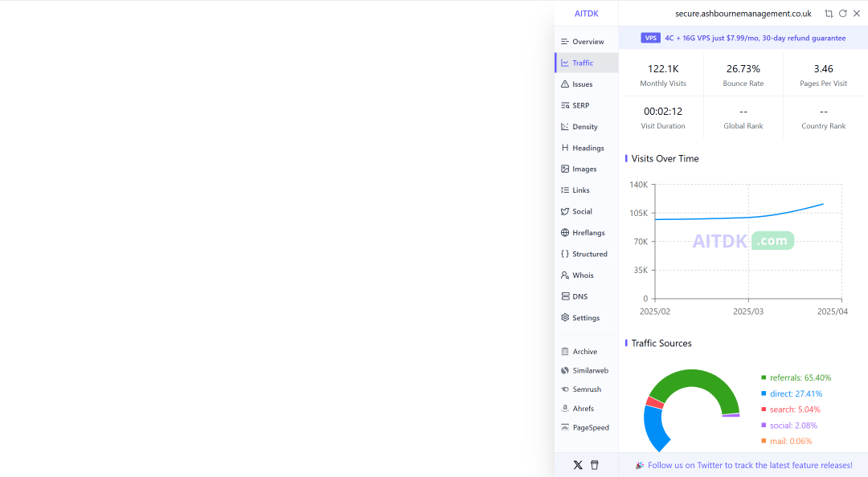Click the Social bird icon
The height and width of the screenshot is (477, 868).
pos(565,211)
